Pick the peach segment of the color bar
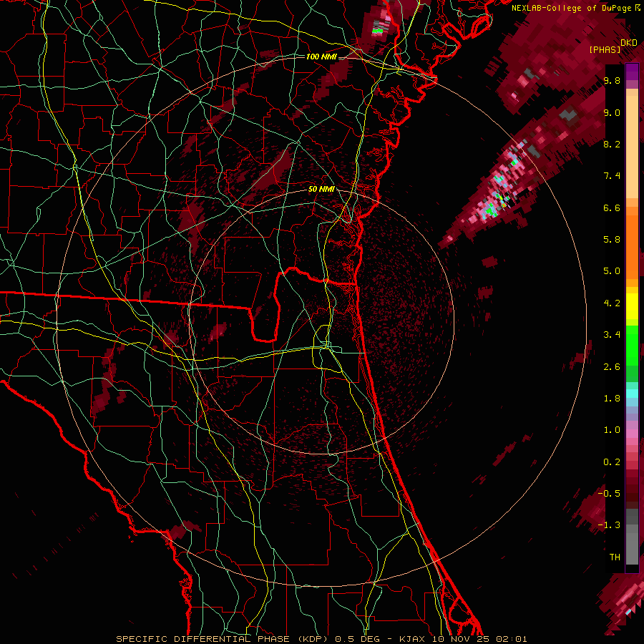Image resolution: width=644 pixels, height=644 pixels. coord(632,148)
